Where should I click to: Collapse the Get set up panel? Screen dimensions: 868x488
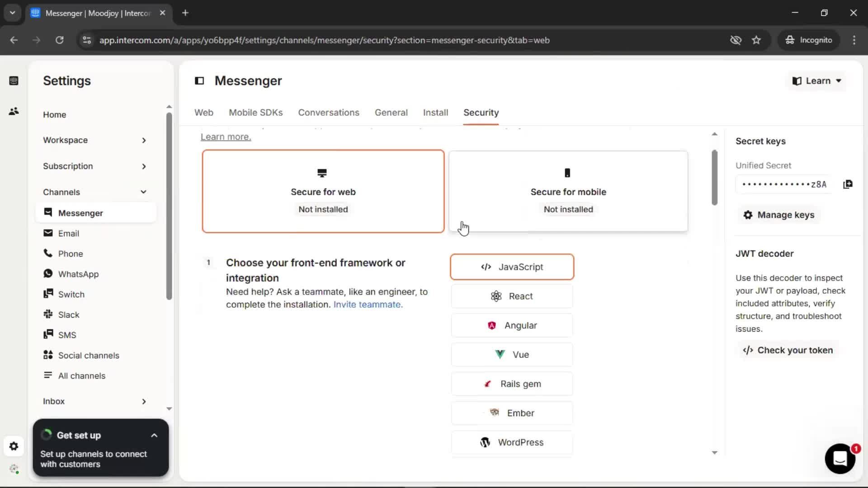(x=154, y=436)
